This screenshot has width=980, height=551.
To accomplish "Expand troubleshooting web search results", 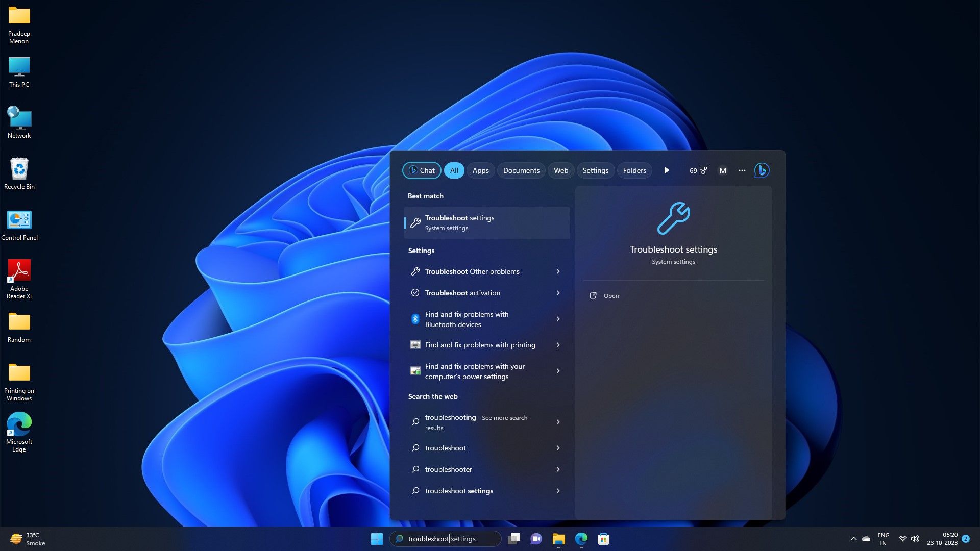I will point(557,422).
